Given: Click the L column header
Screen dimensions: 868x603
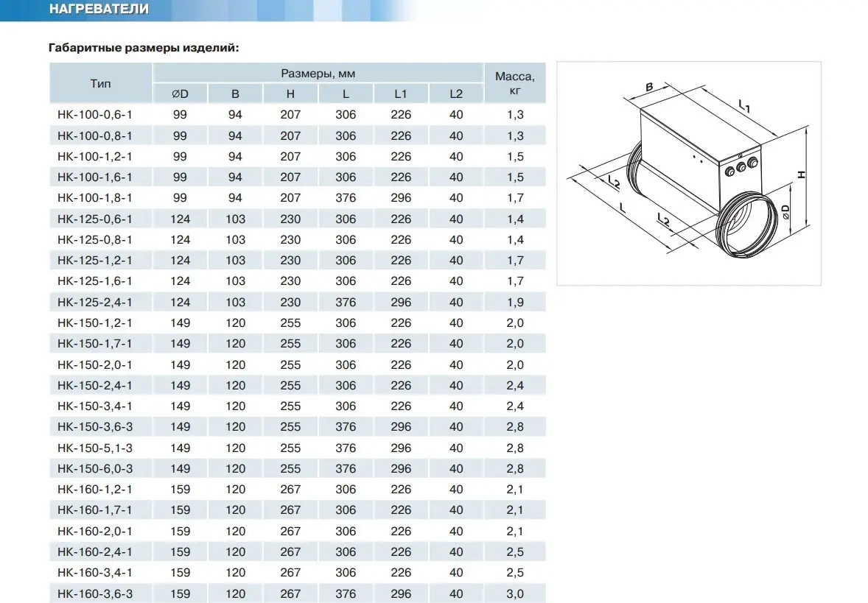Looking at the screenshot, I should (x=346, y=94).
